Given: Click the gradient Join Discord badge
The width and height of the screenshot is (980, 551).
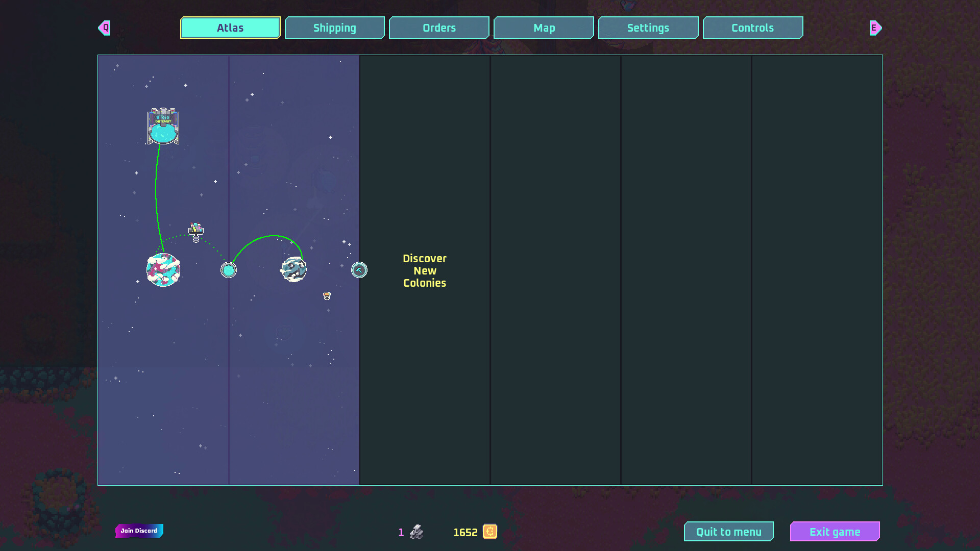Looking at the screenshot, I should 138,531.
